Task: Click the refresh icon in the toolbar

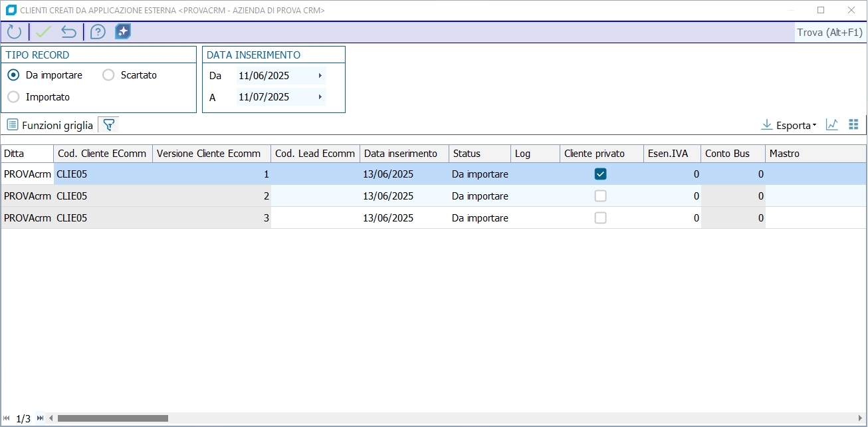Action: (14, 32)
